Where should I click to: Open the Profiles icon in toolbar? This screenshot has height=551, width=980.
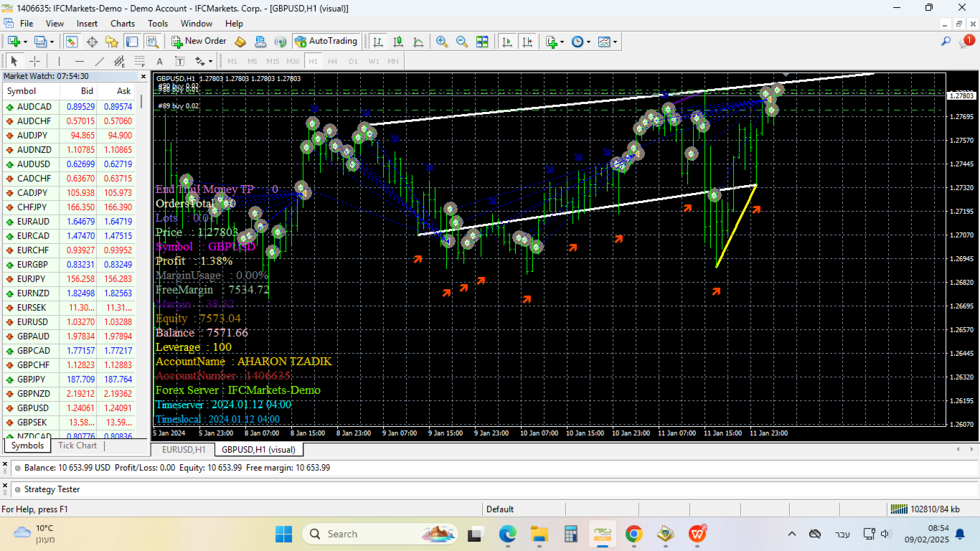point(40,42)
